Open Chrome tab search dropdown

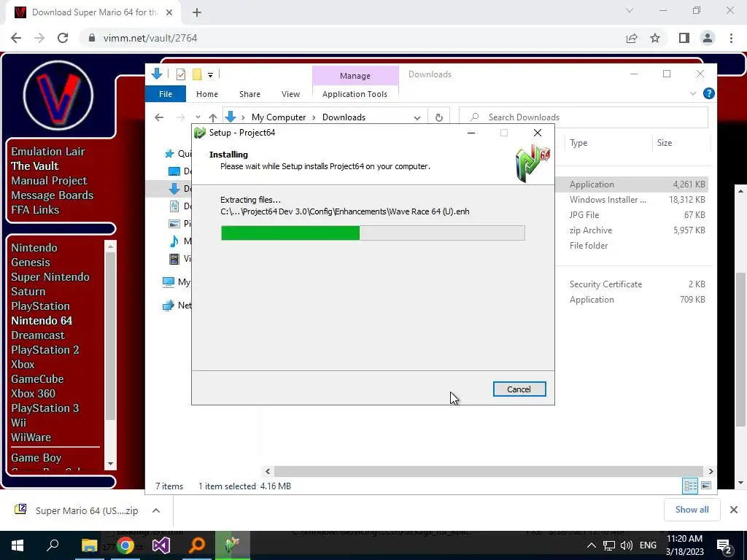pos(630,10)
